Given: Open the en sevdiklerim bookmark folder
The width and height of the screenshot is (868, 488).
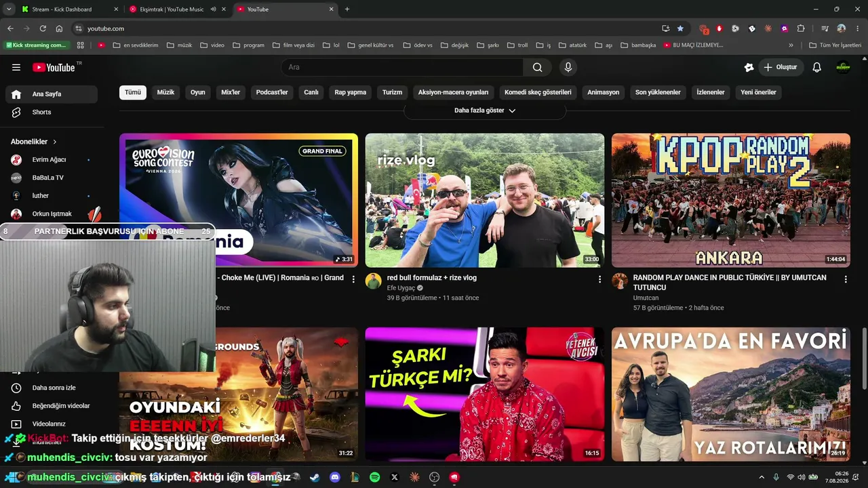Looking at the screenshot, I should pos(135,45).
